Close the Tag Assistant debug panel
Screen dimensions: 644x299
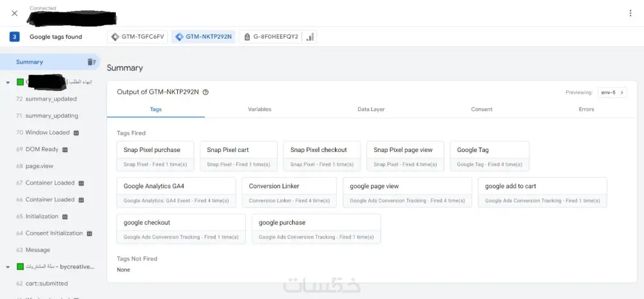(x=14, y=13)
